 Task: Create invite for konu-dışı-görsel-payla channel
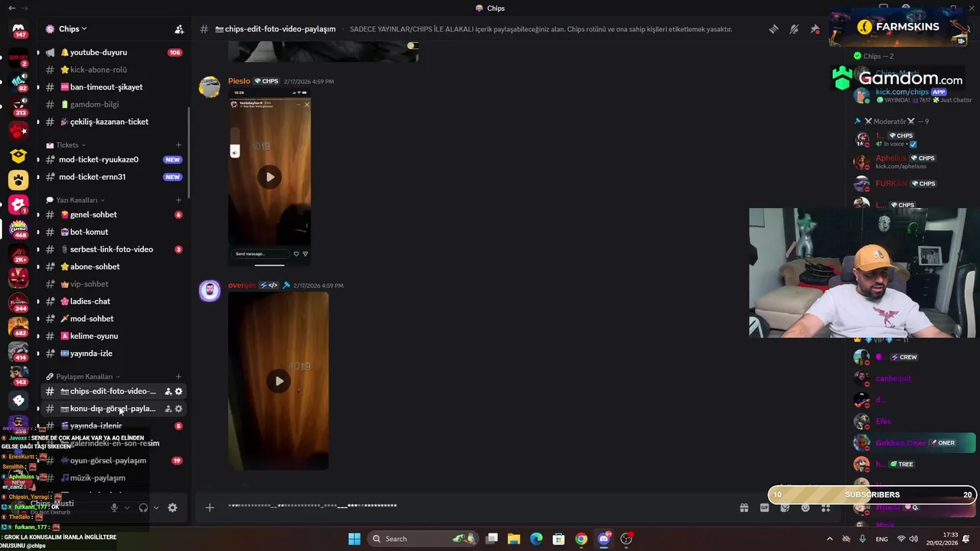[168, 409]
